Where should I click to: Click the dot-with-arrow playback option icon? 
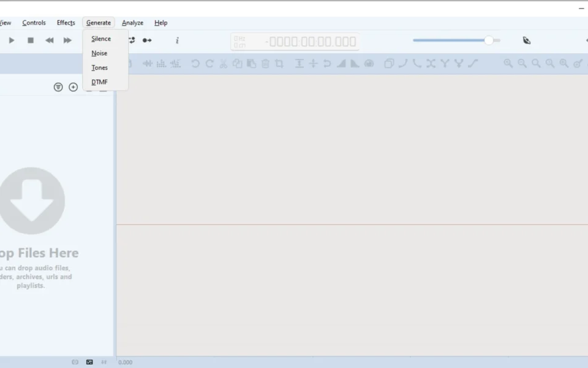[147, 40]
